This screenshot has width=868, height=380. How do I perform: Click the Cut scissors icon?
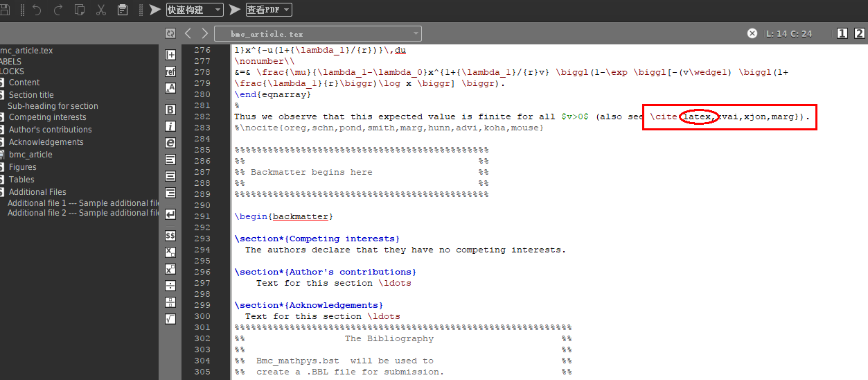tap(101, 10)
